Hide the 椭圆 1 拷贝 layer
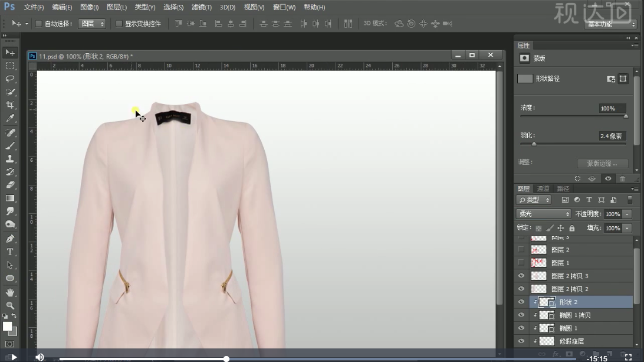 click(521, 315)
